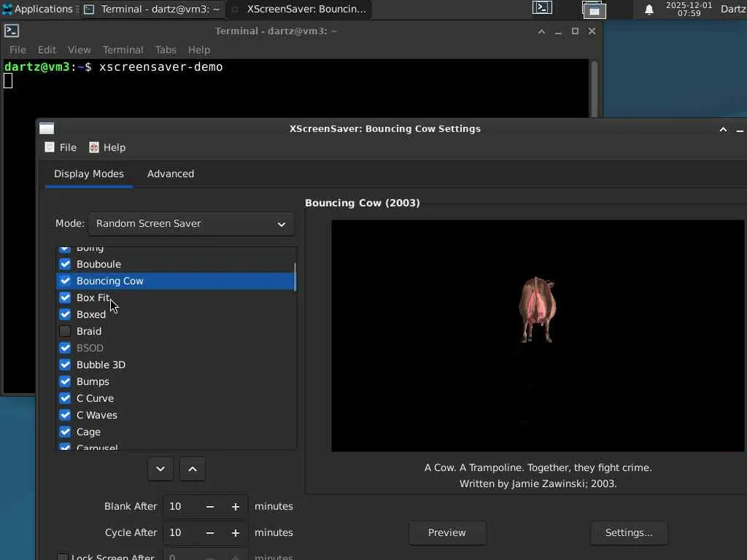Increase Blank After minutes with the plus
The width and height of the screenshot is (747, 560).
[236, 507]
